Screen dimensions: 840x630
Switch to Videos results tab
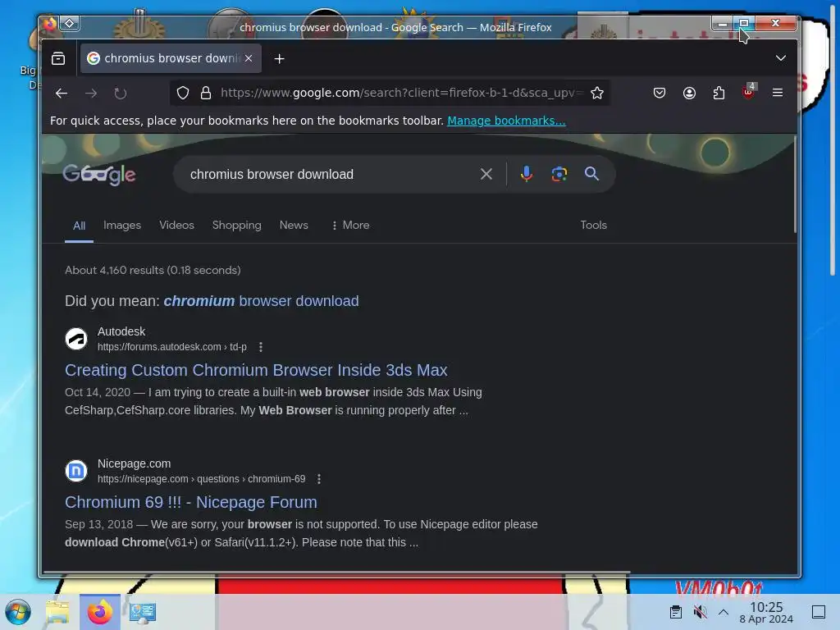click(x=177, y=225)
